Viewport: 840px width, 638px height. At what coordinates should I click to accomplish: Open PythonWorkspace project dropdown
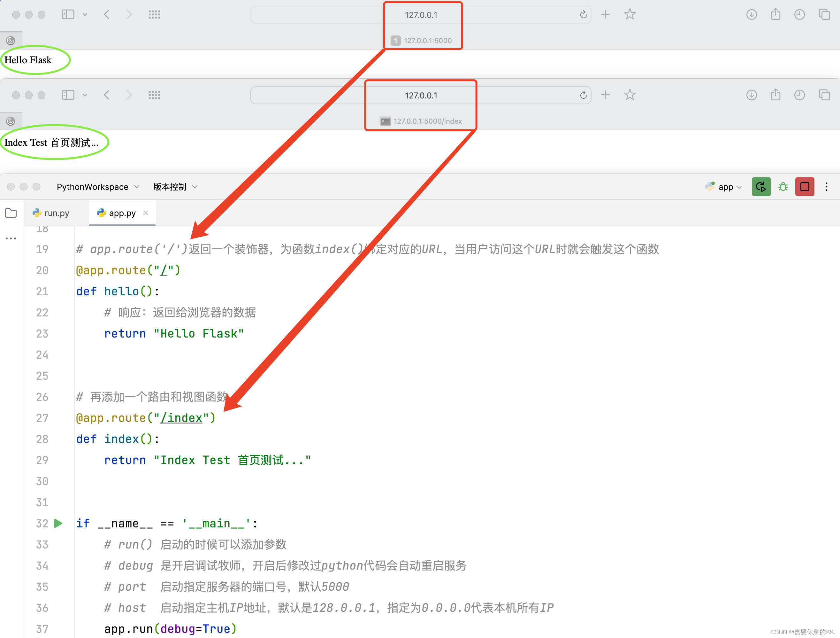[x=98, y=187]
